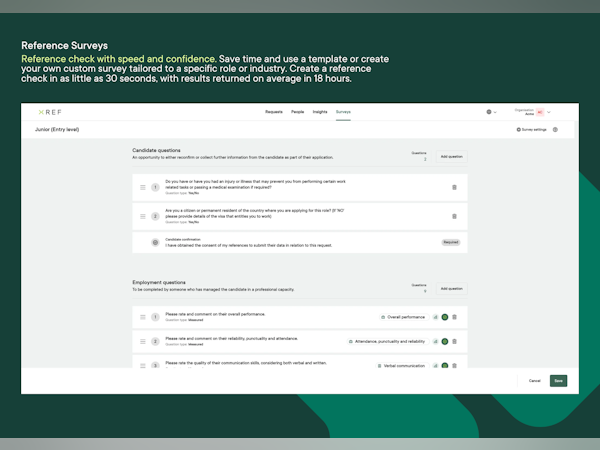Grab the drag handle of the injury or illness question

tap(143, 188)
